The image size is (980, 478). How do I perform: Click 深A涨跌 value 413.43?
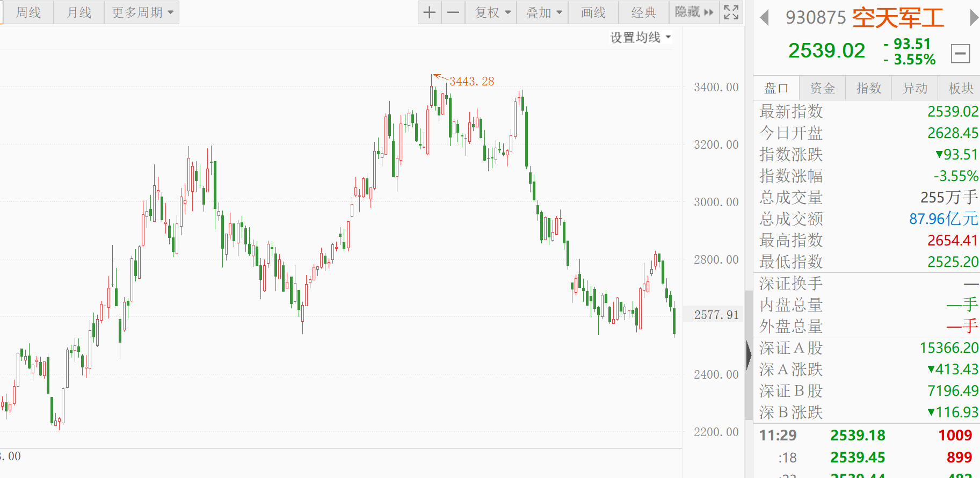coord(953,369)
